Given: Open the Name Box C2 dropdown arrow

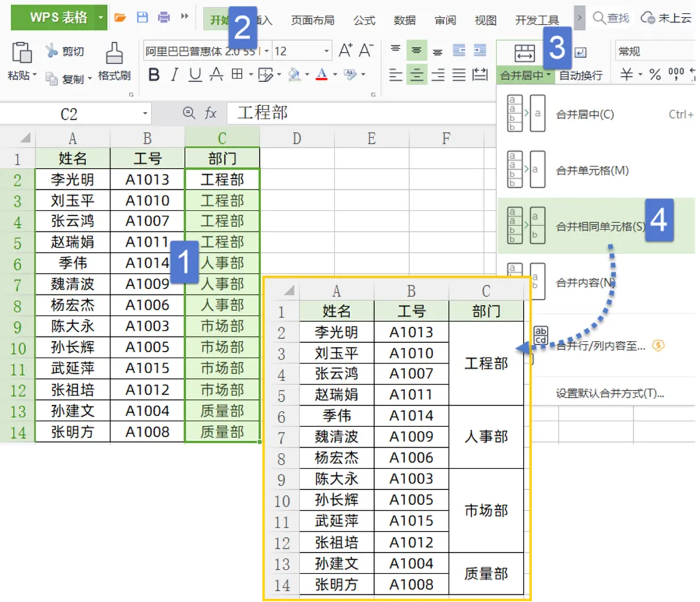Looking at the screenshot, I should (x=145, y=113).
